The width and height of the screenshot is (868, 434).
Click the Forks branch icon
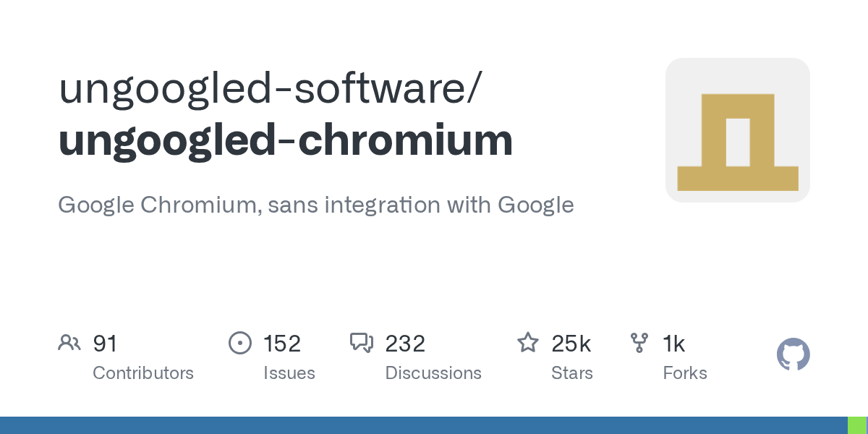[x=639, y=343]
